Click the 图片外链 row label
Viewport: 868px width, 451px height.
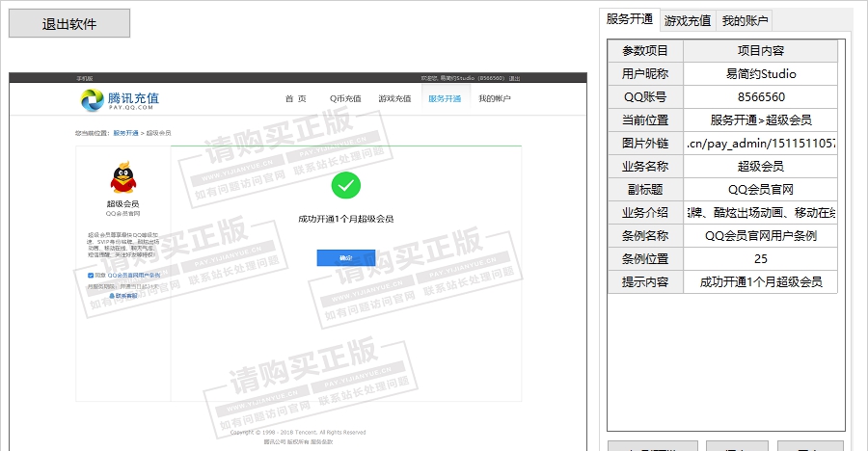(645, 144)
